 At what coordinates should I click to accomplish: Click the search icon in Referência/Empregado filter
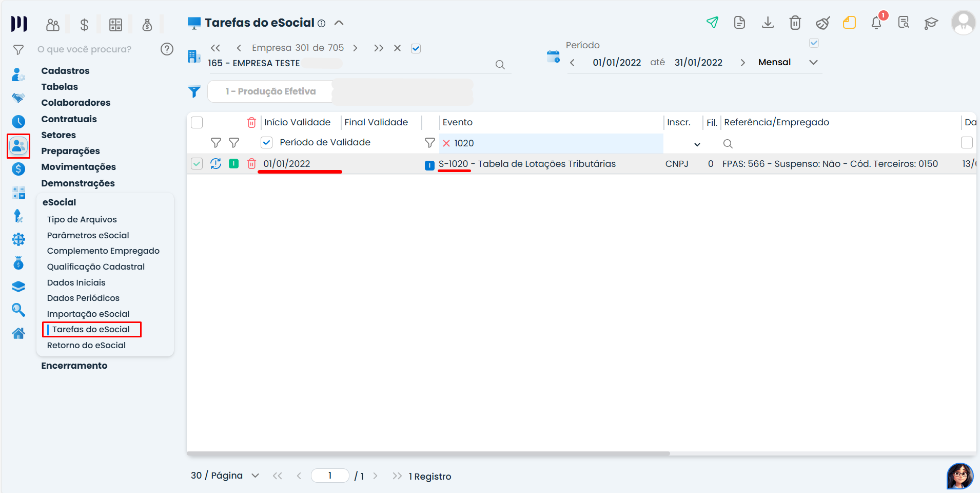click(x=728, y=143)
